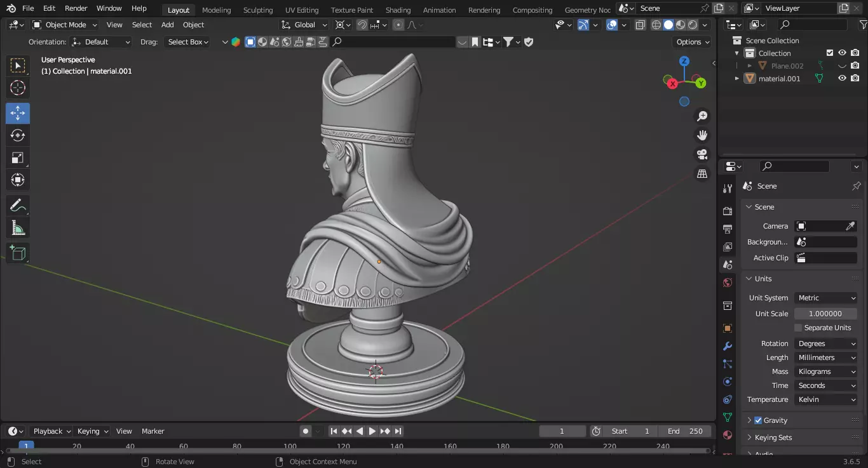868x468 pixels.
Task: Click the pan hand viewport gizmo
Action: [x=702, y=135]
